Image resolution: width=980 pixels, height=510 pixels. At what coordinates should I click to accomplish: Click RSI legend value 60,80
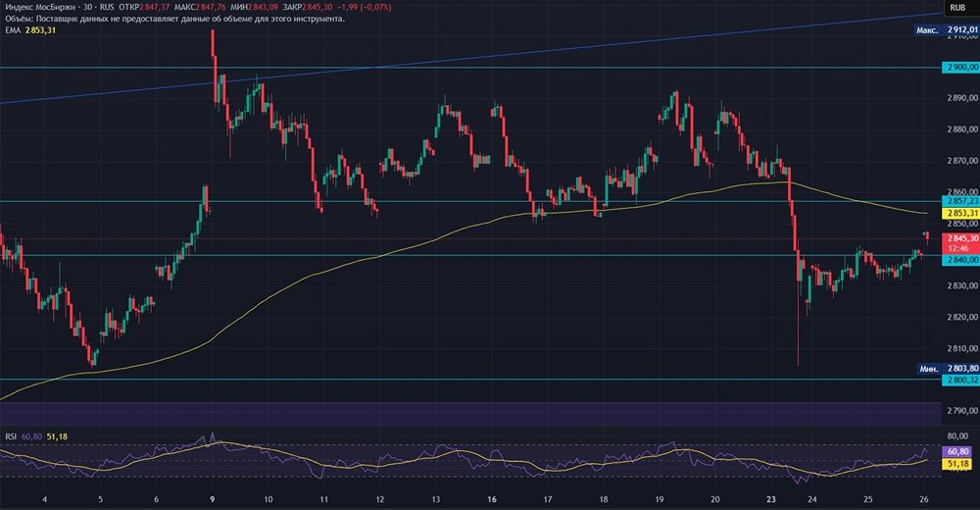(31, 436)
